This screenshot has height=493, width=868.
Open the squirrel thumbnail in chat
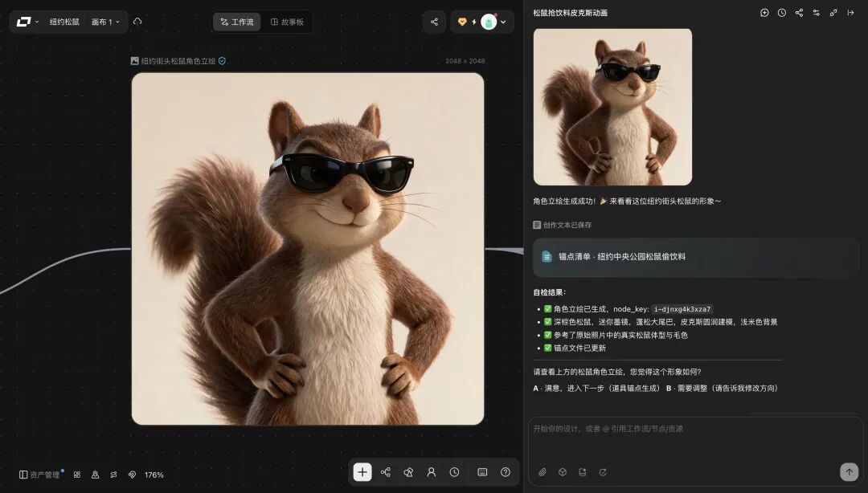pyautogui.click(x=612, y=107)
